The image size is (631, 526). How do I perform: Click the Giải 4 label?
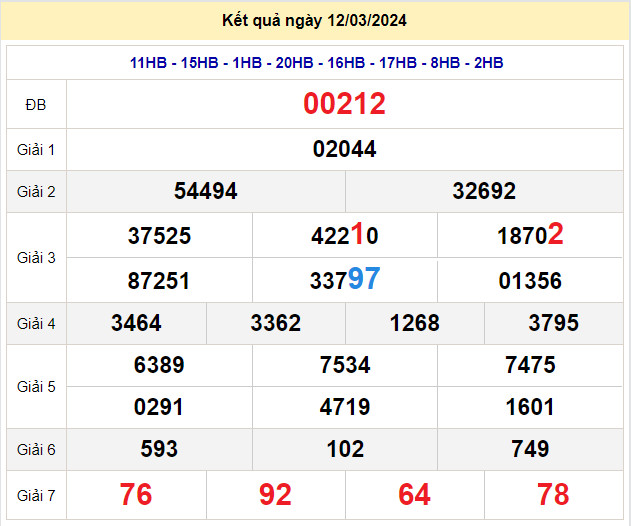tap(36, 324)
